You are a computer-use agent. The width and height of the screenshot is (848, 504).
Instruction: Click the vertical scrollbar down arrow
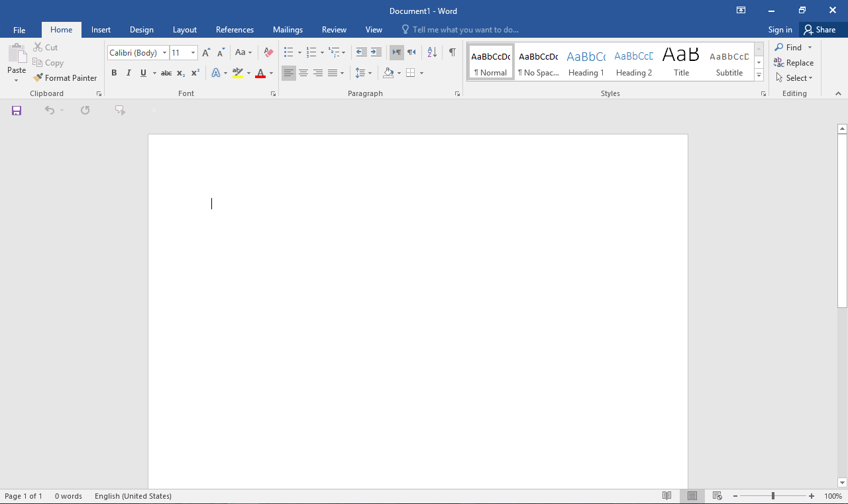(x=843, y=483)
